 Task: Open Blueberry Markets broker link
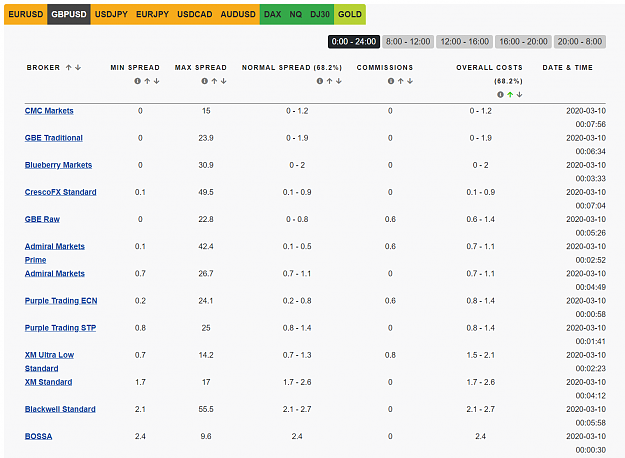click(x=58, y=165)
